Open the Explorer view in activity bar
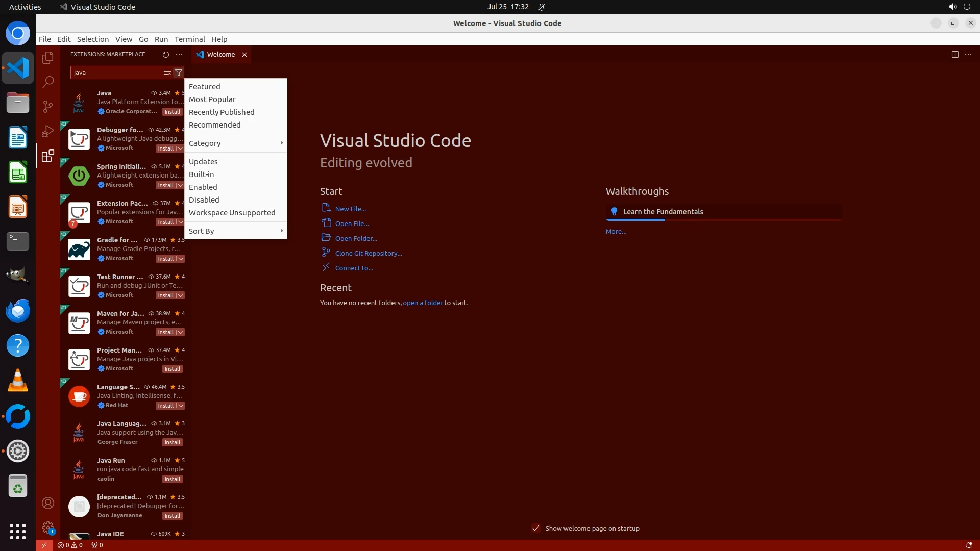Screen dimensions: 980x551 coord(48,58)
